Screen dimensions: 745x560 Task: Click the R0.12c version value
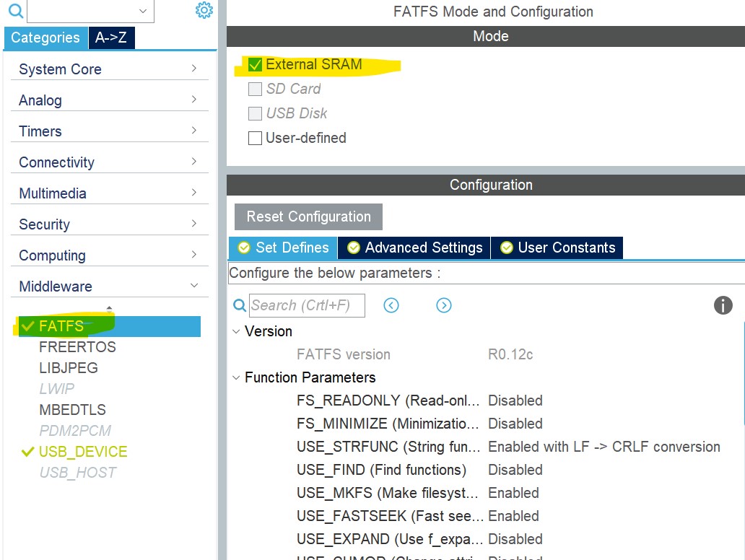pos(510,354)
